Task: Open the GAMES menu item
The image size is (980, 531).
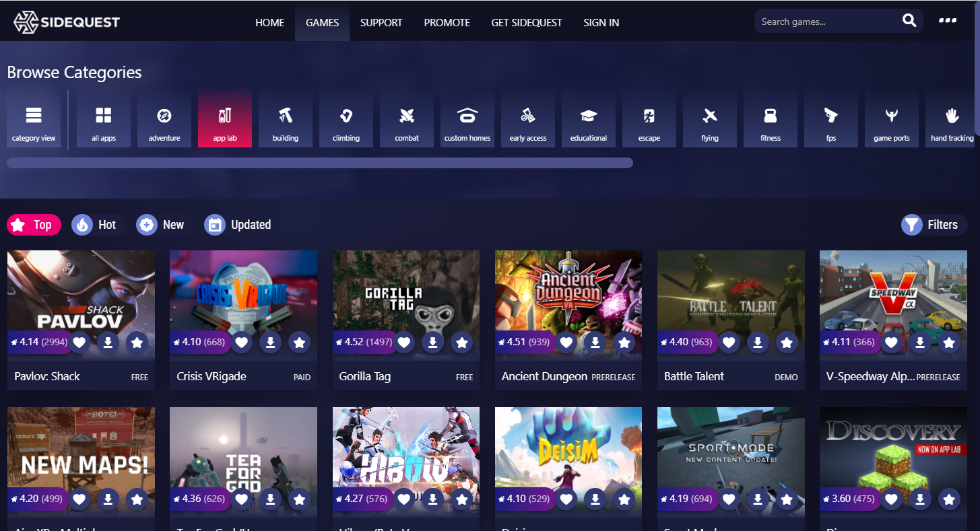Action: coord(323,22)
